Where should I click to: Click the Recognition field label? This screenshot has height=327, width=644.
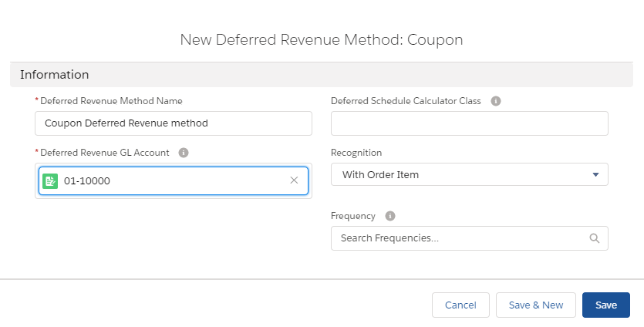click(x=356, y=153)
